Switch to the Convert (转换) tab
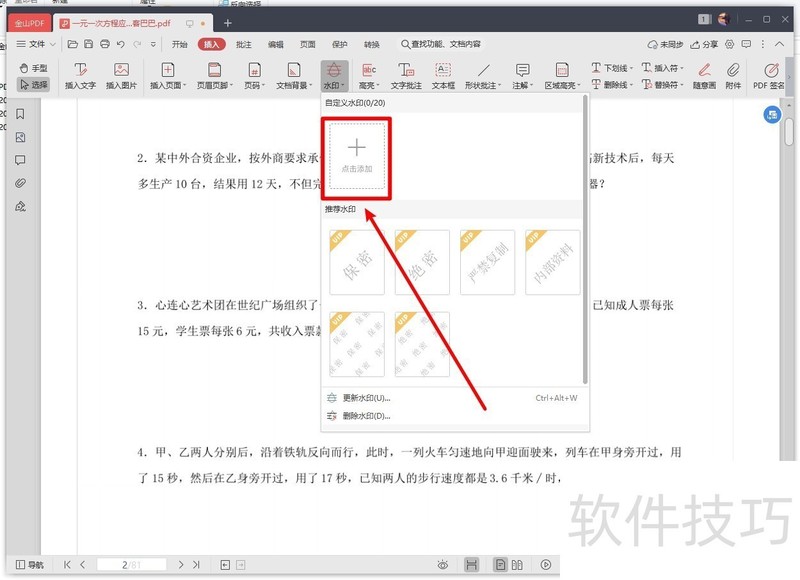The height and width of the screenshot is (580, 800). [x=371, y=44]
